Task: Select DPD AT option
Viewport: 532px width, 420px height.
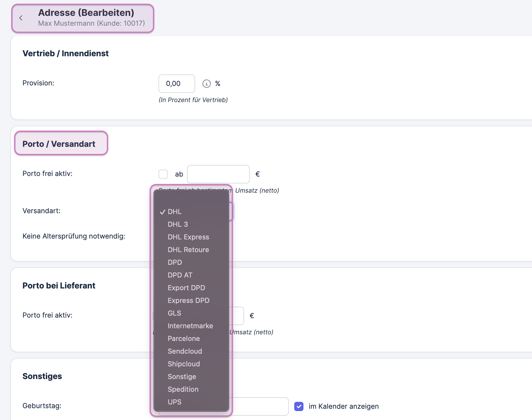Action: tap(180, 275)
